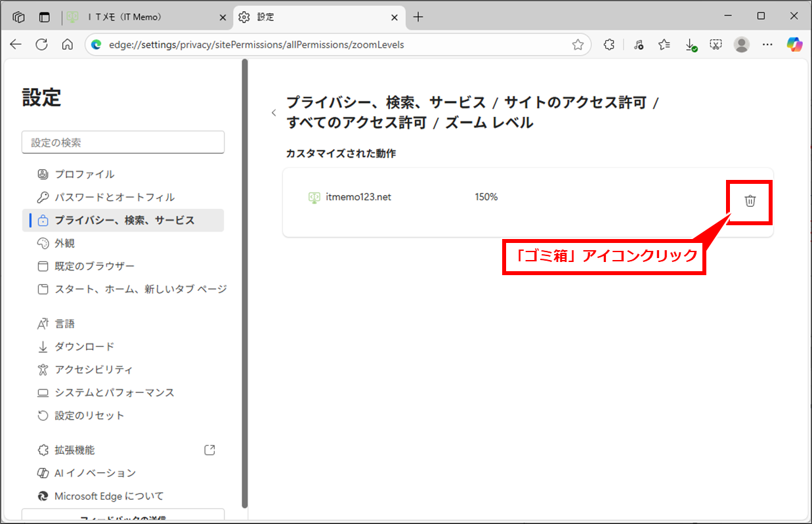The image size is (812, 524).
Task: Click the Home button icon
Action: 67,44
